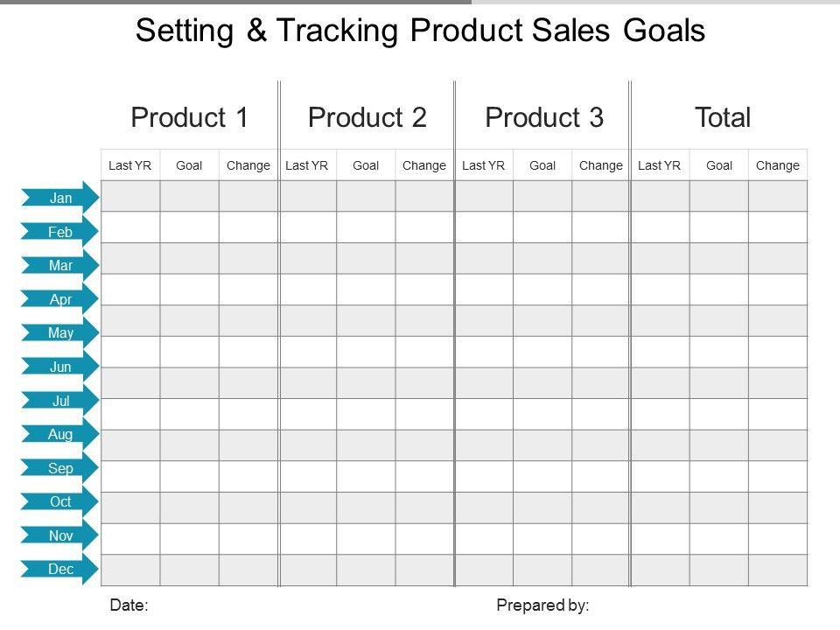Select Product 2 Goal column header
Viewport: 840px width, 630px height.
click(x=366, y=165)
